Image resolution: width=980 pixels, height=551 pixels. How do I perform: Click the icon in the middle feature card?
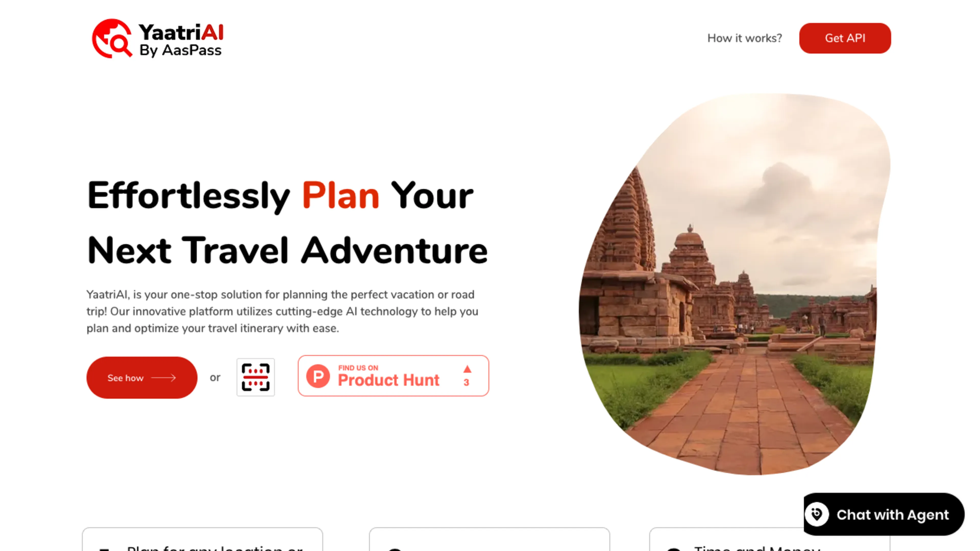395,549
